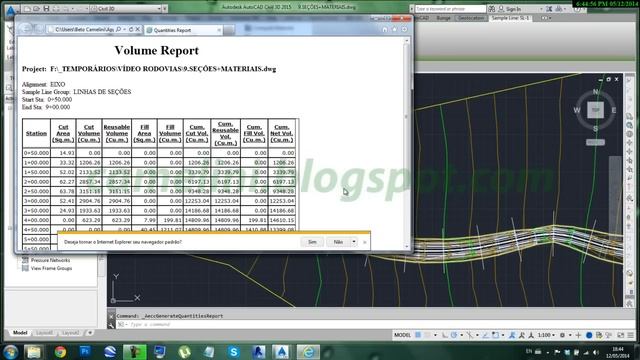
Task: Click the Cum. Net Vol. column header
Action: 282,133
